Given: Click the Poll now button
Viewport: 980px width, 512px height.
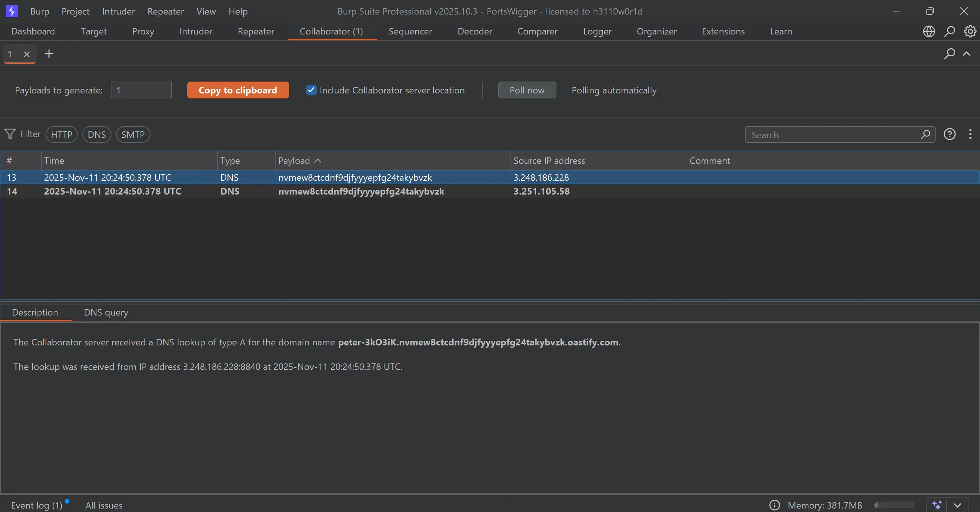Looking at the screenshot, I should pos(527,90).
